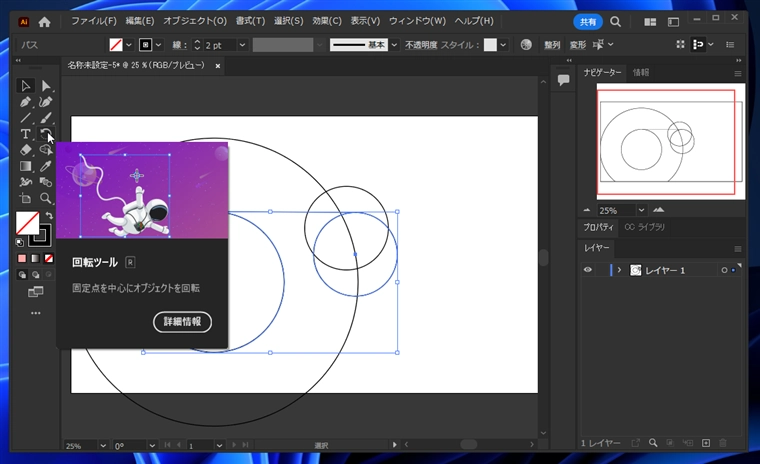Swap fill and stroke colors

49,215
